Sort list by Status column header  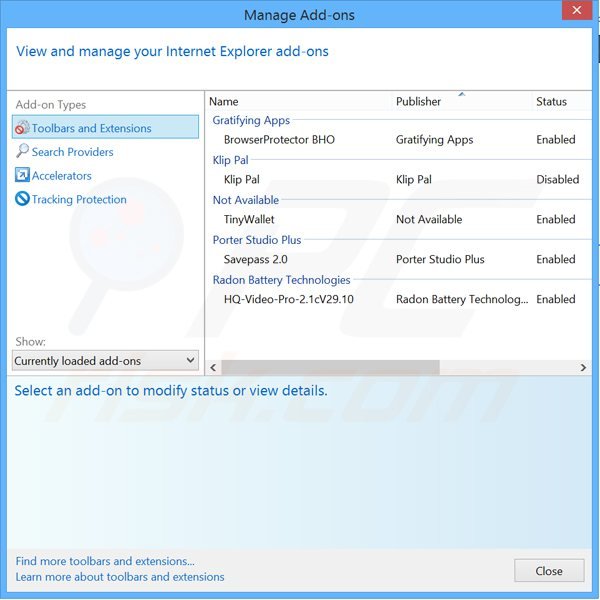[x=560, y=102]
